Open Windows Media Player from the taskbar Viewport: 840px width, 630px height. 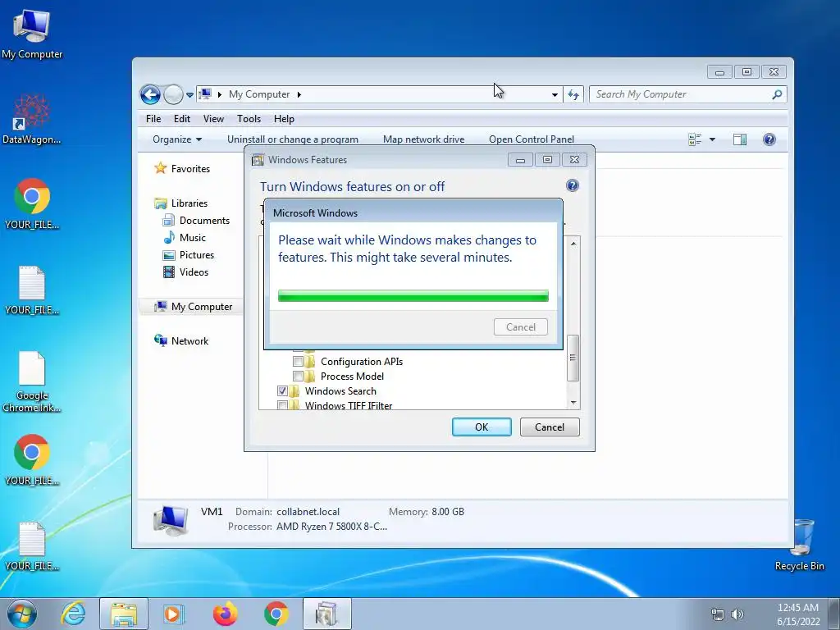174,614
